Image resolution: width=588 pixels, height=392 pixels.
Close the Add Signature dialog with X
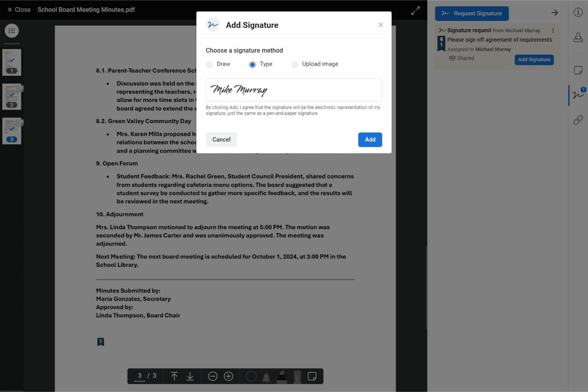pos(380,25)
